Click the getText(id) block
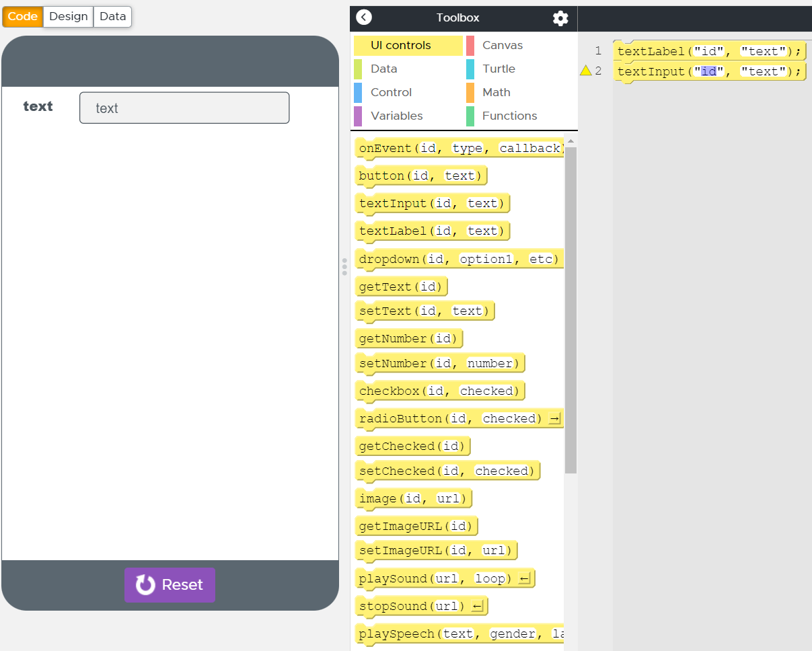 (x=401, y=287)
